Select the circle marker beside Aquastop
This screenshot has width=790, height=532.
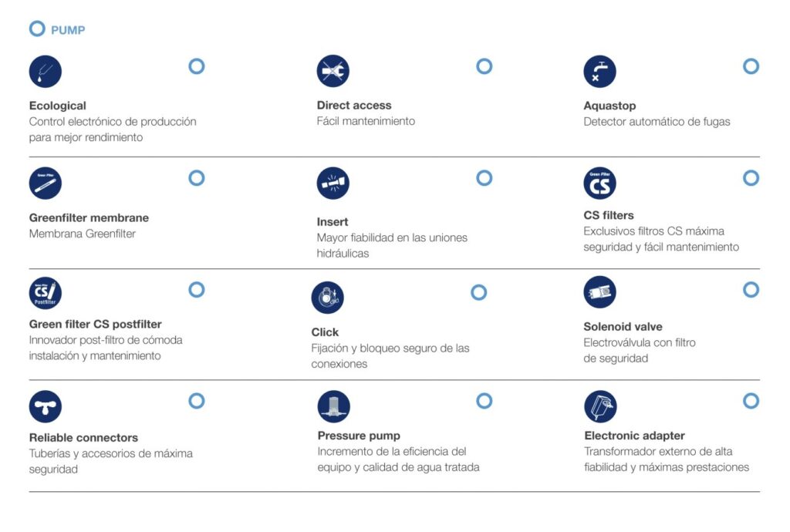pyautogui.click(x=751, y=66)
